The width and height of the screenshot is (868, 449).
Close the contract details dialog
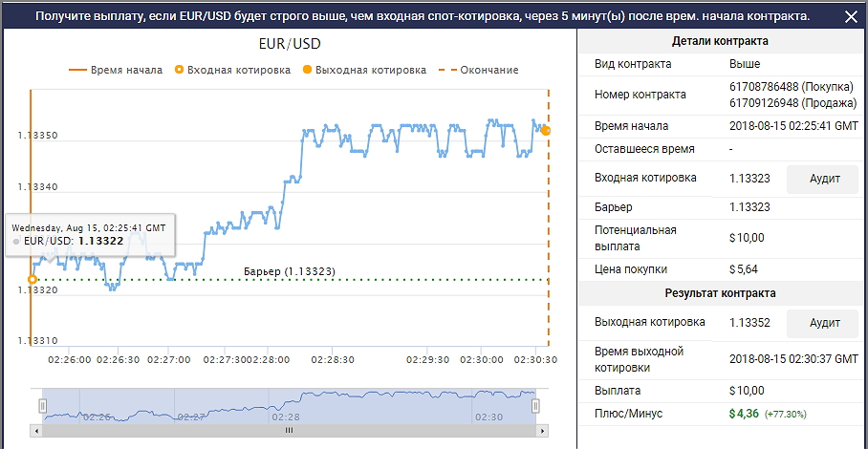(x=851, y=16)
